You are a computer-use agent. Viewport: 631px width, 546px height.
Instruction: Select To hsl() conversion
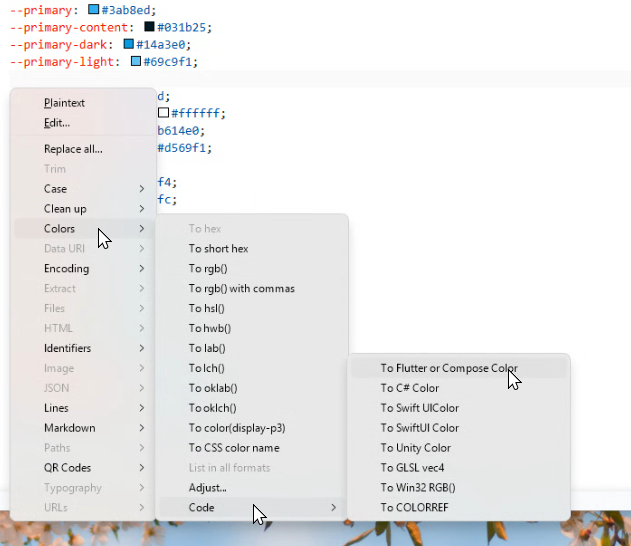pos(206,308)
